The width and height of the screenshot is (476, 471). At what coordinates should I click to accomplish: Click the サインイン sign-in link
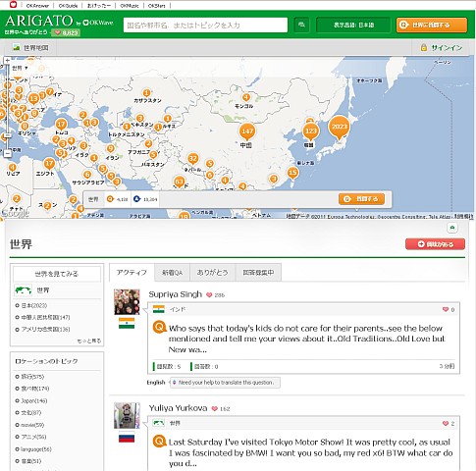[x=447, y=48]
